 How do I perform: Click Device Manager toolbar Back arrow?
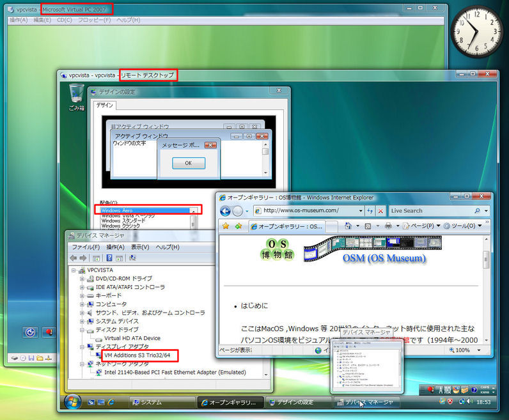coord(74,258)
